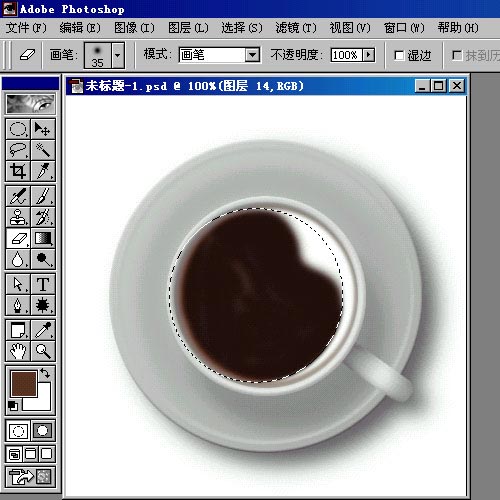500x500 pixels.
Task: Select the Slice tool
Action: tap(43, 171)
